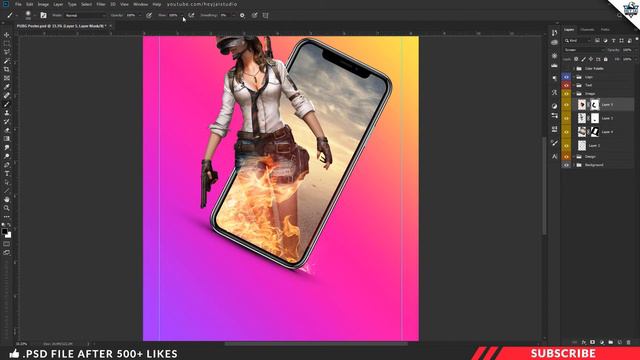Click the pressure for opacity icon
640x360 pixels.
click(149, 15)
